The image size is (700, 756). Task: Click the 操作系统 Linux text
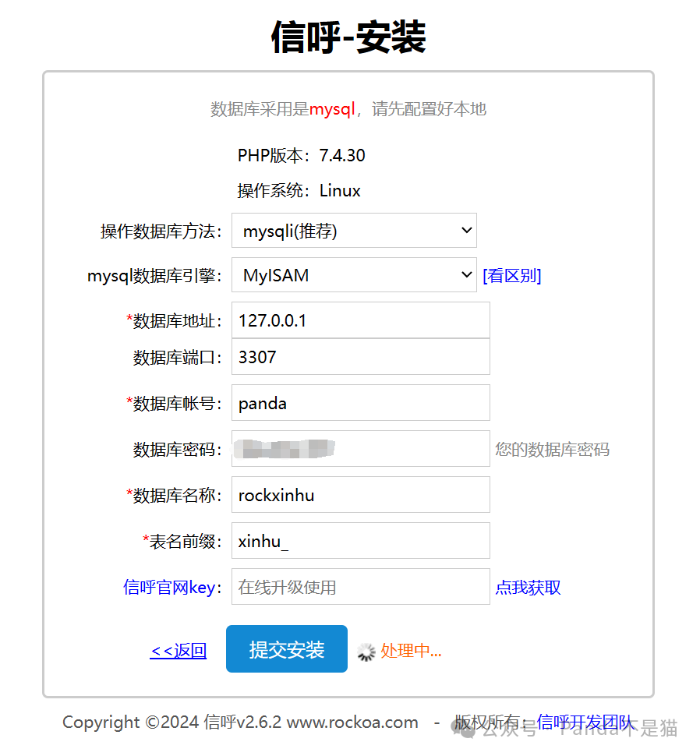pos(299,191)
